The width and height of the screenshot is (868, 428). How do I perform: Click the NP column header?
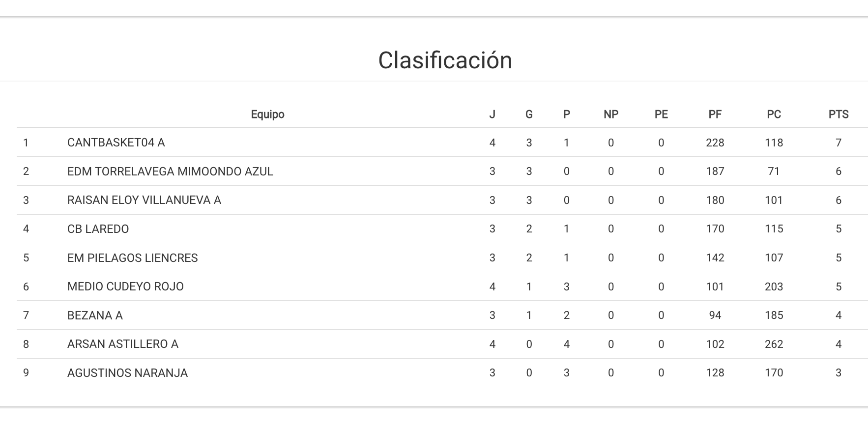[x=610, y=114]
